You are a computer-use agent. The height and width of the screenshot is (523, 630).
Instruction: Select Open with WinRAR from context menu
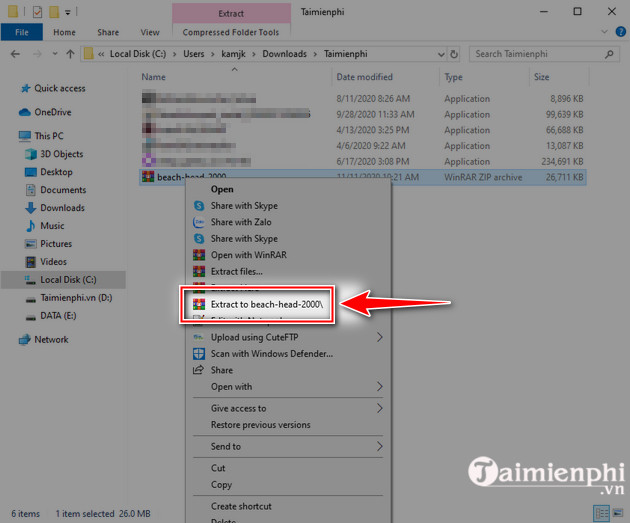click(x=247, y=255)
